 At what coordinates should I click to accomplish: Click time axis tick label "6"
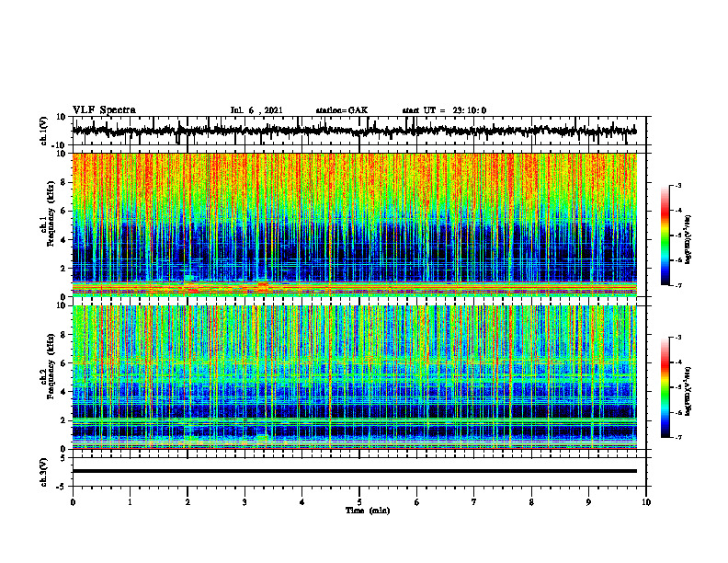[417, 502]
